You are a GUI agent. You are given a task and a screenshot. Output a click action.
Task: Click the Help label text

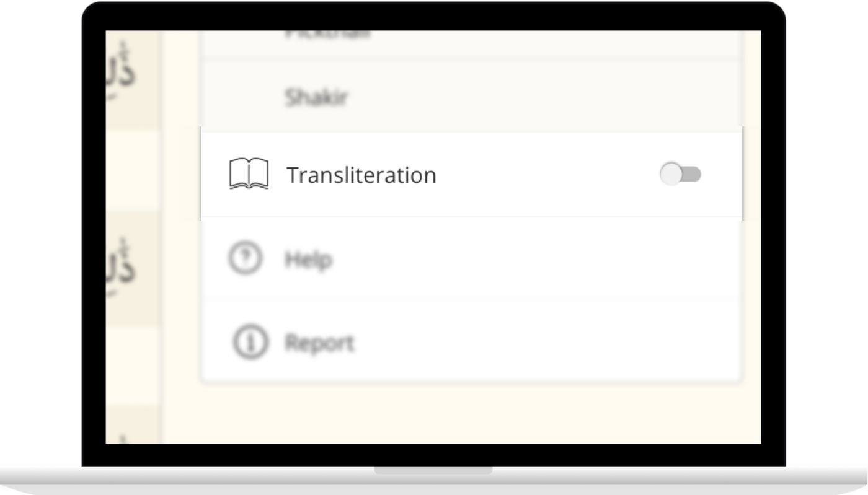(x=308, y=259)
